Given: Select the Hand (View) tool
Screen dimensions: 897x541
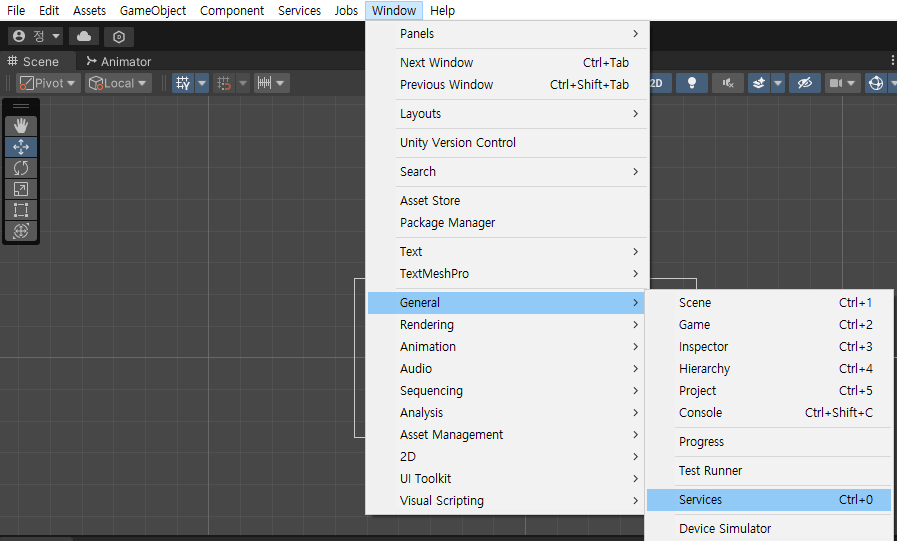Looking at the screenshot, I should pyautogui.click(x=21, y=126).
